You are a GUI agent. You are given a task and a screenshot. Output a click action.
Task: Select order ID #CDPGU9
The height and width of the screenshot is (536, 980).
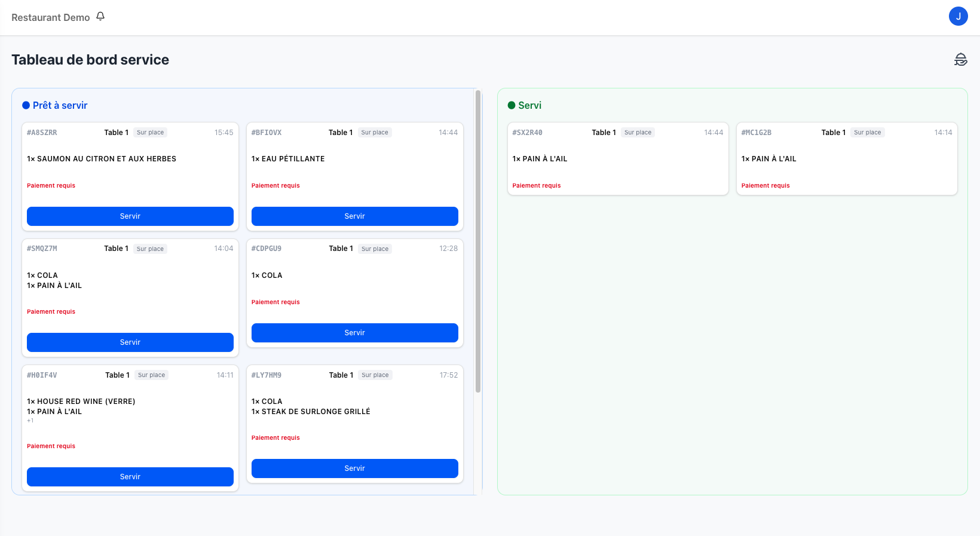(267, 249)
